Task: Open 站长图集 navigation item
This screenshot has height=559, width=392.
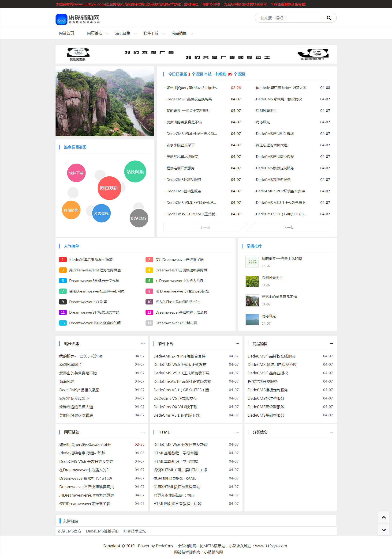Action: click(x=123, y=33)
